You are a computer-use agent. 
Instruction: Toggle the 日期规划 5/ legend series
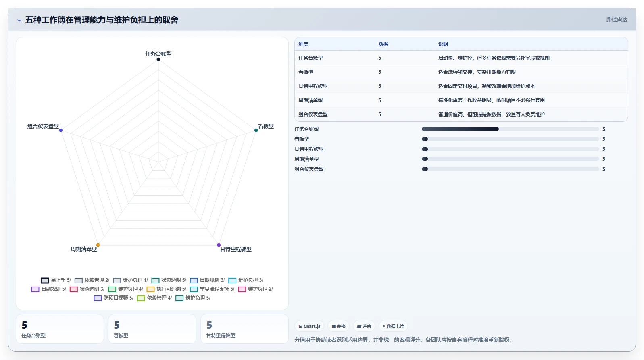[x=49, y=289]
